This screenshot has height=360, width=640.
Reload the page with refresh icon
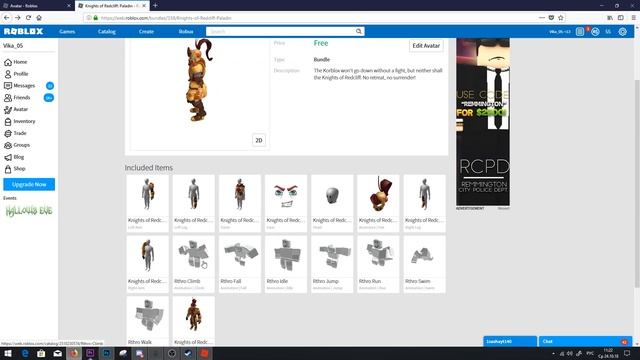click(28, 18)
